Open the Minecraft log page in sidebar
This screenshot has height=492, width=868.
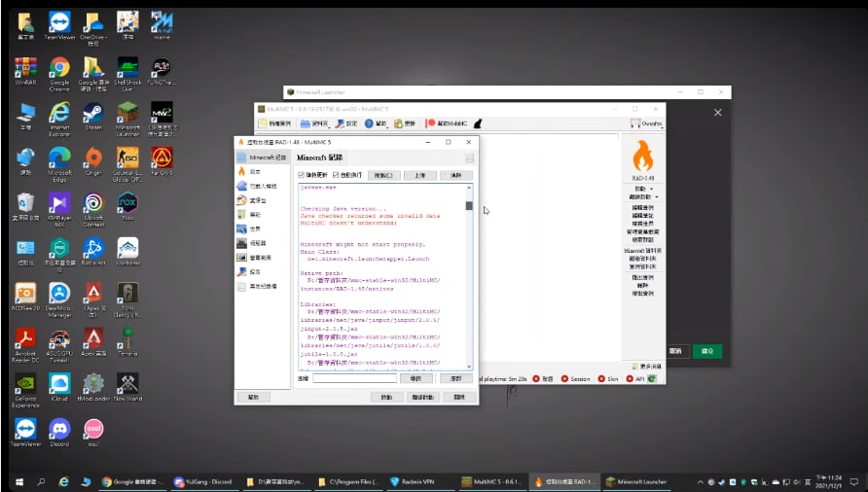point(261,157)
